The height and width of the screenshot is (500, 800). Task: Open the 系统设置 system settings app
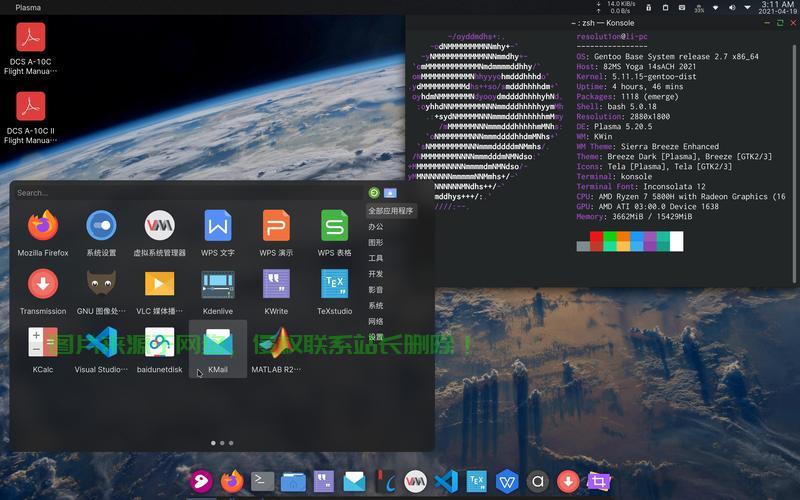pyautogui.click(x=101, y=227)
